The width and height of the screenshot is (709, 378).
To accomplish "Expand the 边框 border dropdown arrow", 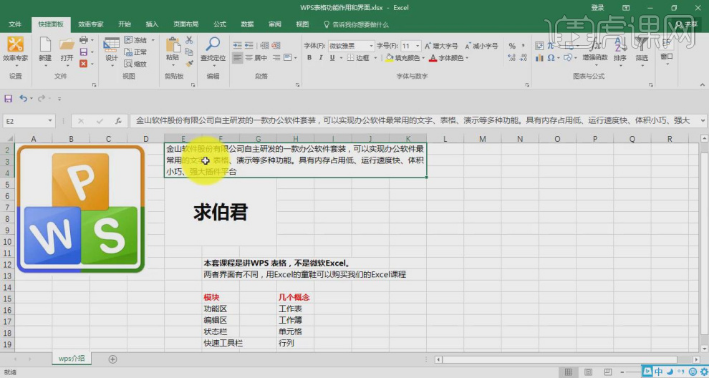I will 375,58.
